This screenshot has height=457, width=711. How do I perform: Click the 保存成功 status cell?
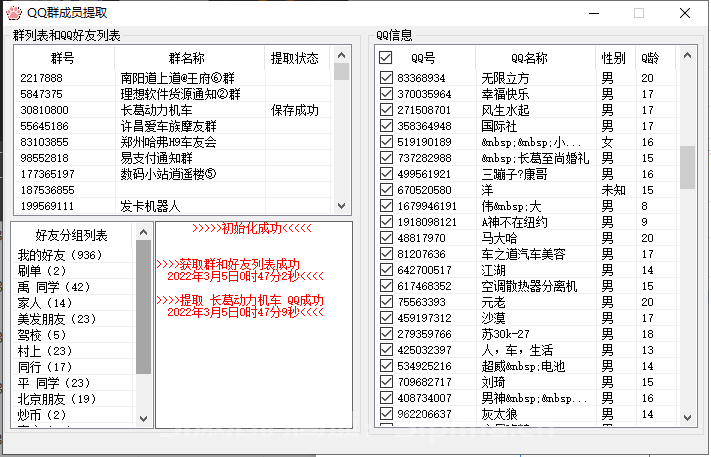(295, 110)
